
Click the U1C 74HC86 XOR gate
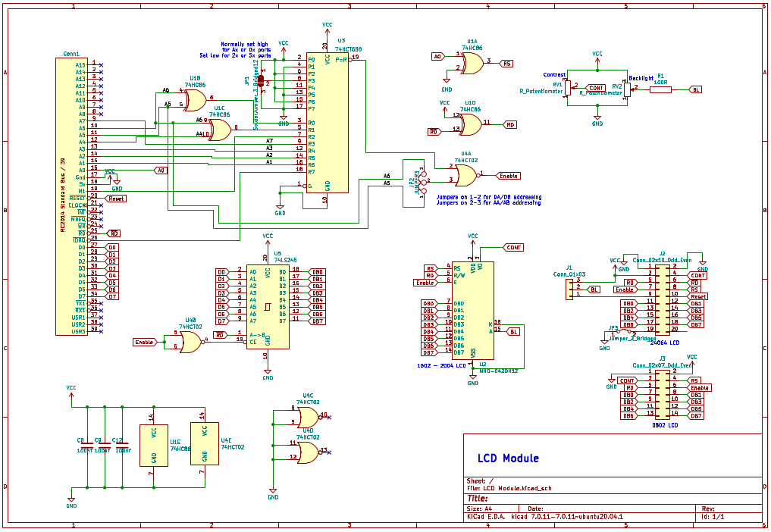pyautogui.click(x=219, y=130)
